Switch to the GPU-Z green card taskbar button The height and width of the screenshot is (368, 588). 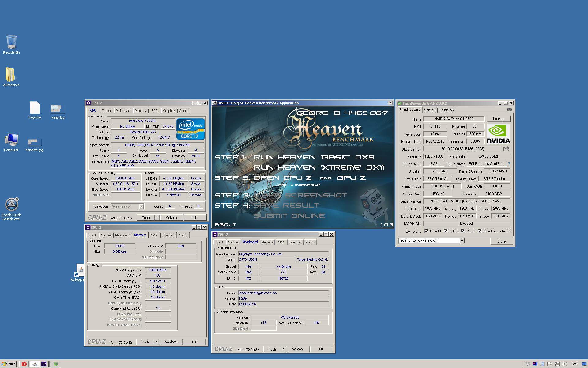click(55, 364)
